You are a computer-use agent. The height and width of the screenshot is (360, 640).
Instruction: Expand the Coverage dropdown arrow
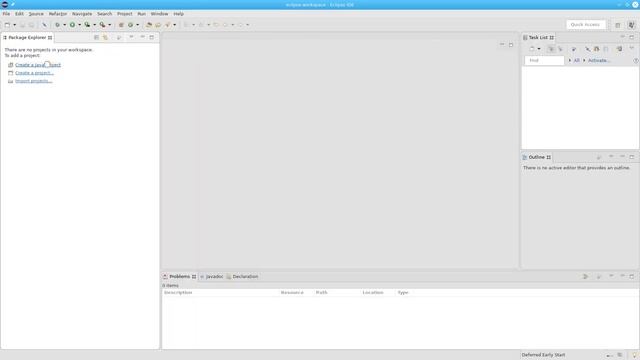94,25
